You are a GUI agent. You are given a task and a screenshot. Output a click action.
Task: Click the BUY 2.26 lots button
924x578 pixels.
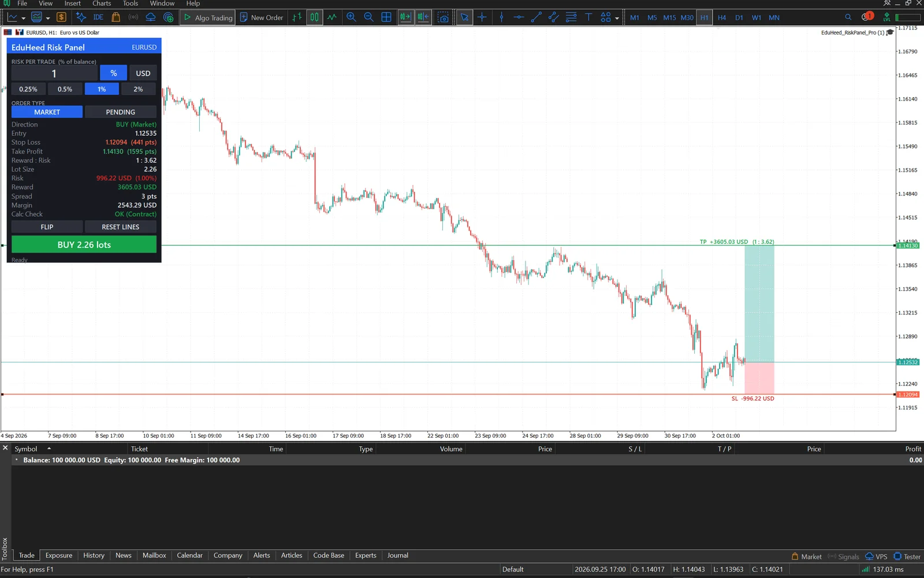tap(84, 244)
